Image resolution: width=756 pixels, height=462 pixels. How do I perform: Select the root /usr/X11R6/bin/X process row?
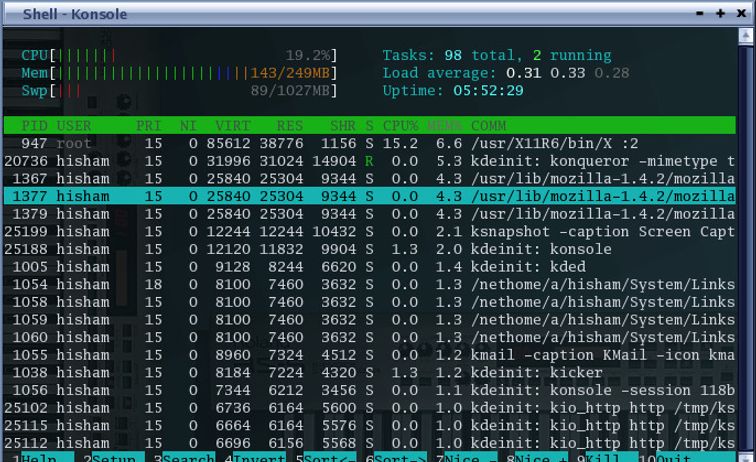tap(370, 143)
